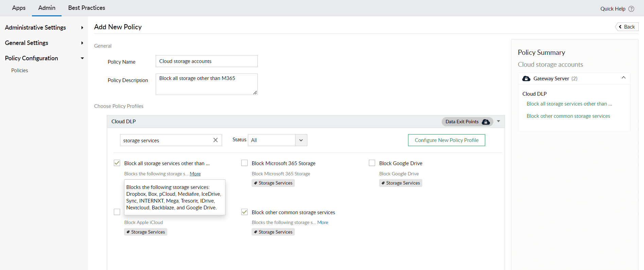Click the Data Exit Points cloud icon
Viewport: 644px width, 270px height.
(x=486, y=122)
